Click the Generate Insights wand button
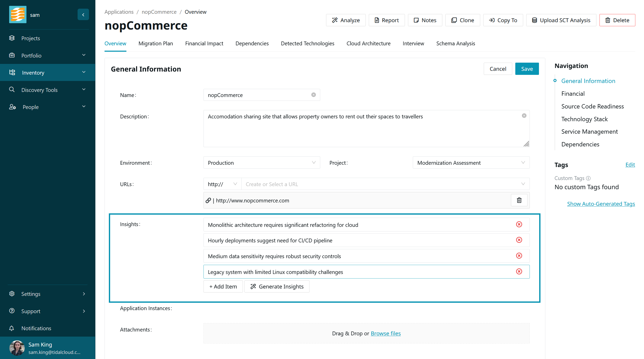The height and width of the screenshot is (359, 644). coord(277,286)
